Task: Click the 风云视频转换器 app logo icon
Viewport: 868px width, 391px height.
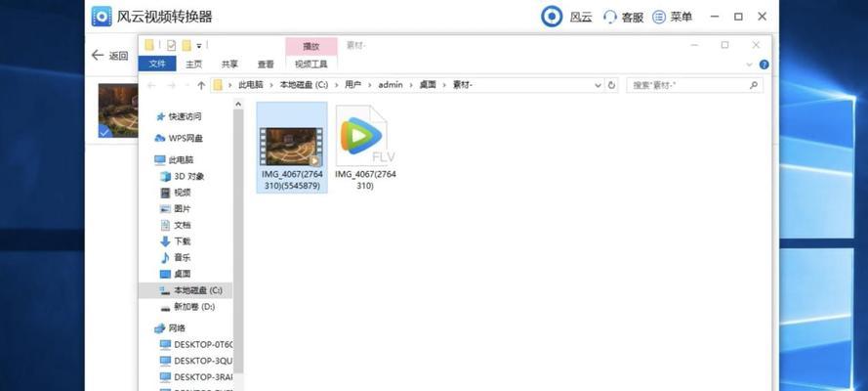Action: point(102,16)
